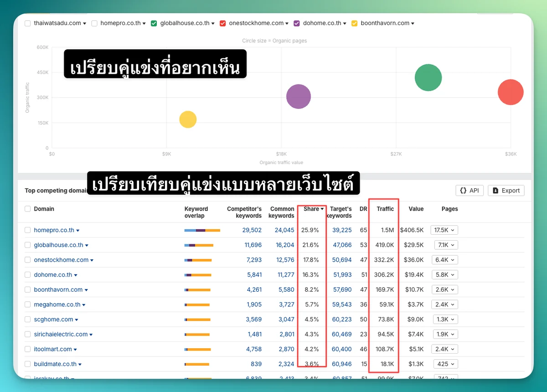Image resolution: width=547 pixels, height=392 pixels.
Task: Open homepro.co.th common keywords 24,045
Action: pyautogui.click(x=284, y=230)
